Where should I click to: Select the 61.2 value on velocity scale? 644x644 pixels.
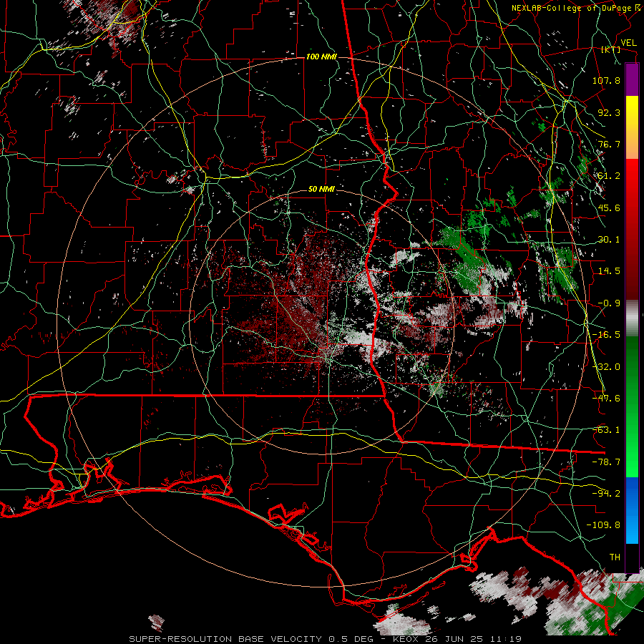click(x=609, y=176)
